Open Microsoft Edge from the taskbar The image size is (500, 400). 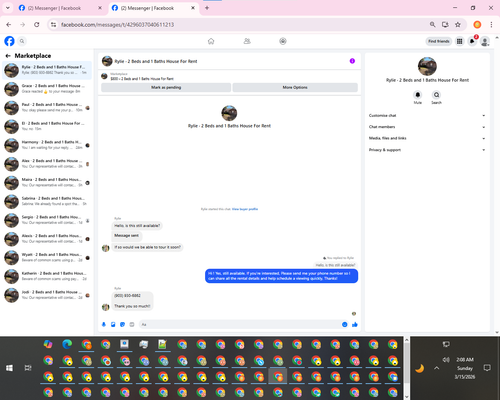coord(67,344)
